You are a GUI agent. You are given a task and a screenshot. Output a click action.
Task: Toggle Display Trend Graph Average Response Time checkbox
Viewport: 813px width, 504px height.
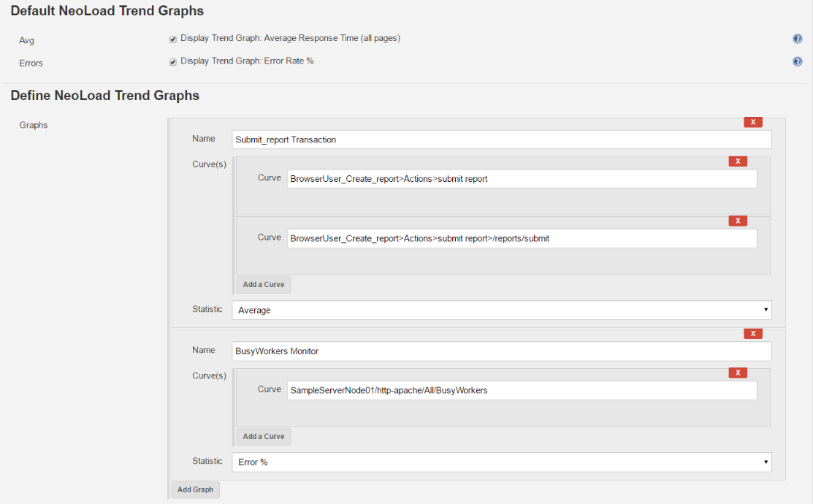tap(172, 39)
